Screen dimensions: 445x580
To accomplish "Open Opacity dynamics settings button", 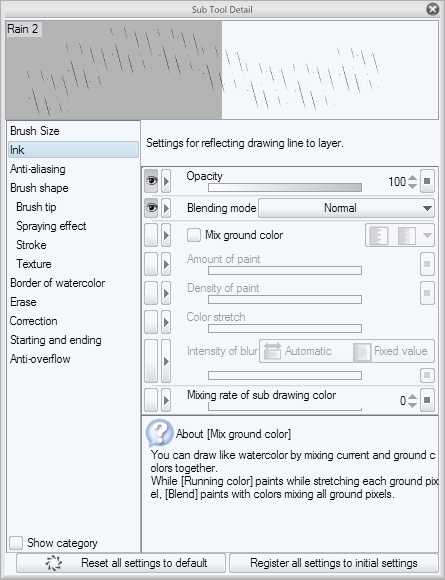I will 427,181.
